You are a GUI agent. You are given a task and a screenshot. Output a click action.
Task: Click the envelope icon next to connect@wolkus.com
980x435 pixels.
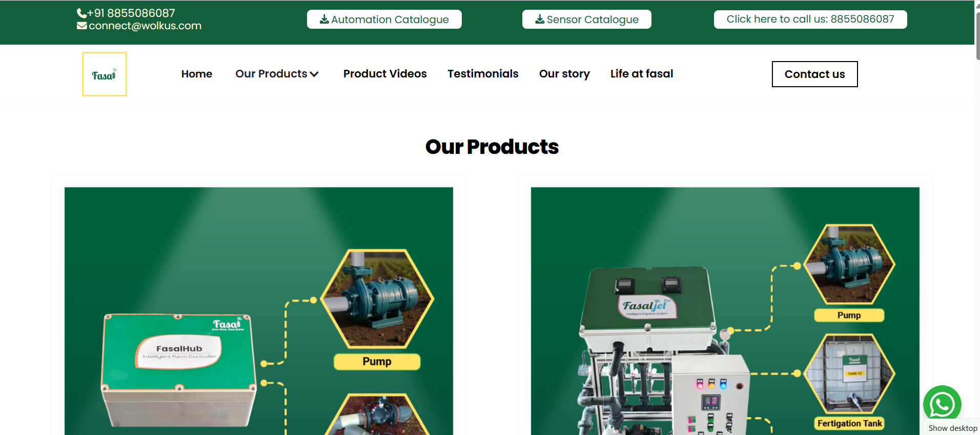[82, 26]
